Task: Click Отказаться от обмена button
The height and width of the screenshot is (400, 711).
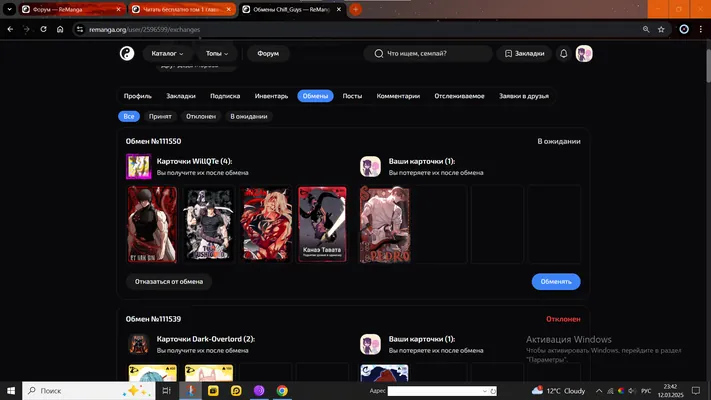Action: (169, 282)
